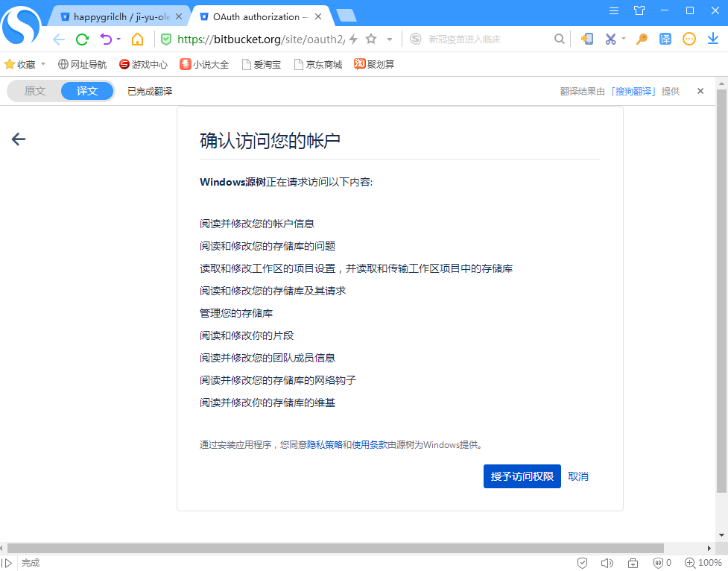
Task: Click the status bar print/box icon
Action: 633,563
